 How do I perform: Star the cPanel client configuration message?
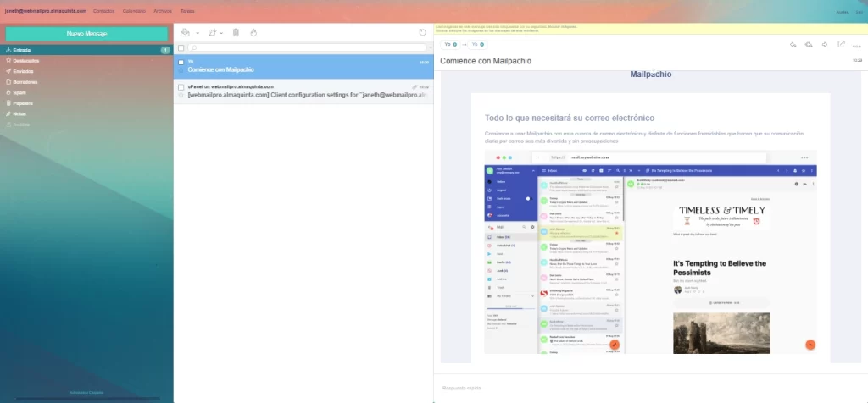(x=181, y=95)
